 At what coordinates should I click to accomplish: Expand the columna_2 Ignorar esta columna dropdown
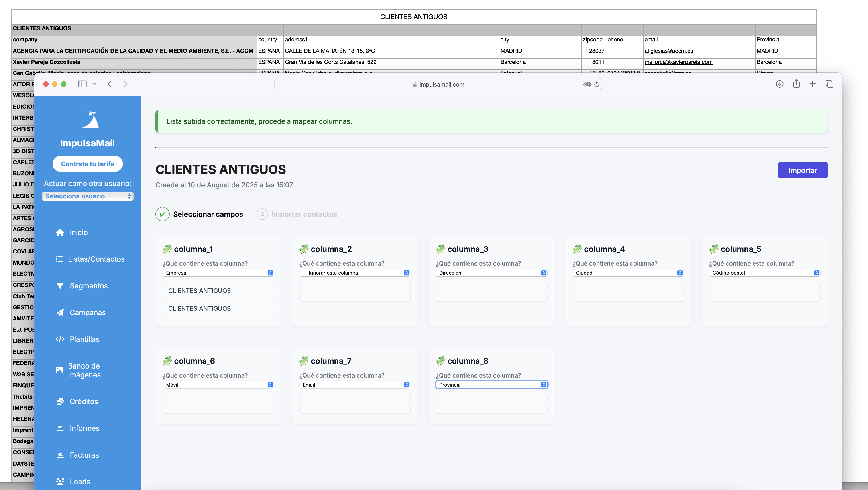(355, 273)
